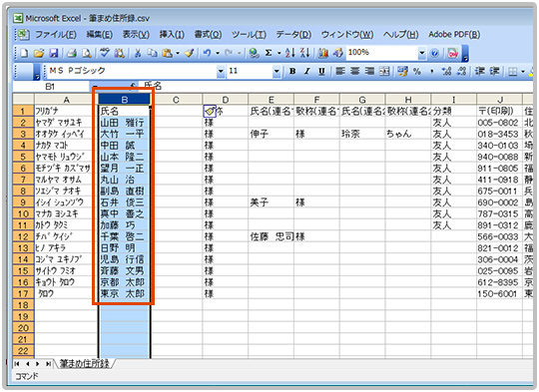Toggle italic formatting
Screen dimensions: 539x392
[x=307, y=71]
